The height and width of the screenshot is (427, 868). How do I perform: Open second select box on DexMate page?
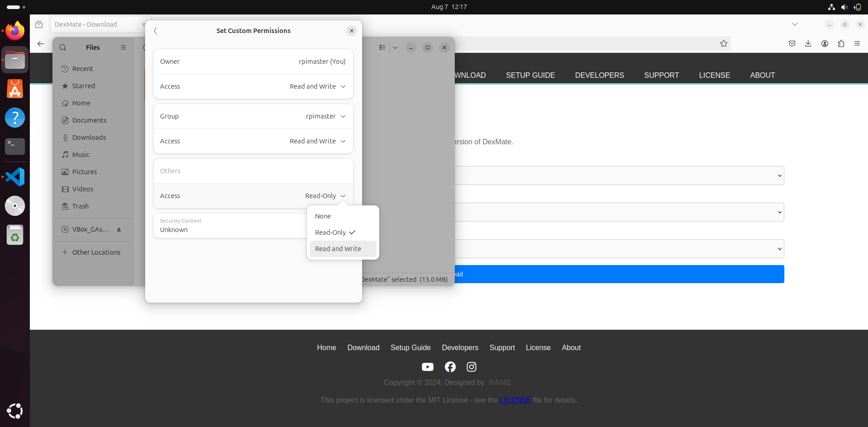(x=619, y=212)
